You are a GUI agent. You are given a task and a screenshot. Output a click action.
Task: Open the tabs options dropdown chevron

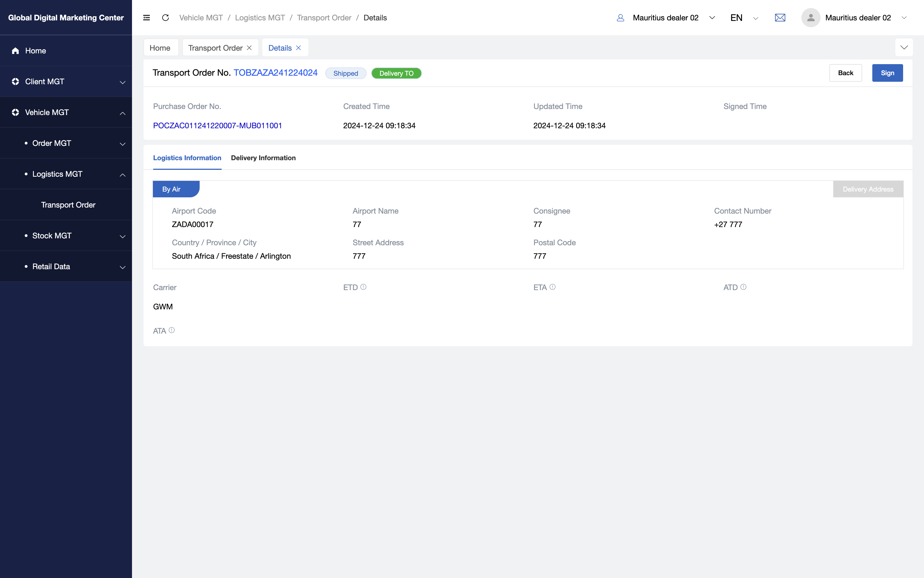tap(904, 47)
